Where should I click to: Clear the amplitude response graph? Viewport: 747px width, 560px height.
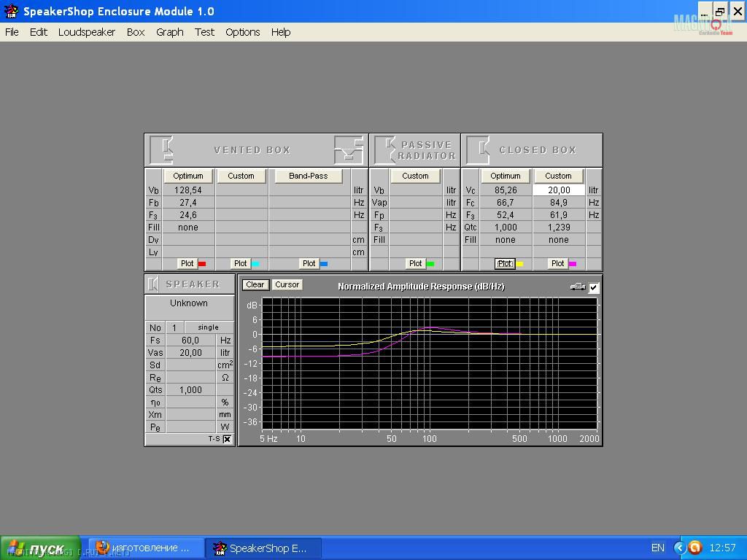coord(255,285)
